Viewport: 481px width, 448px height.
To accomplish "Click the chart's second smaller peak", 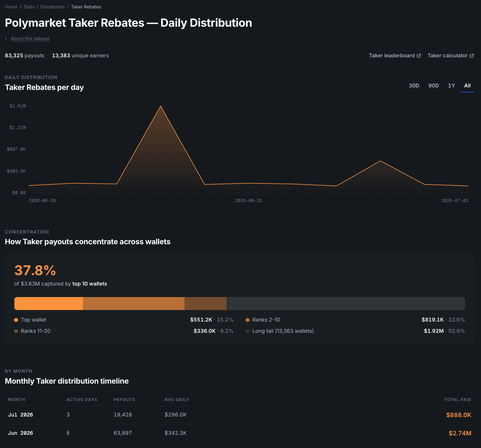I will tap(380, 161).
